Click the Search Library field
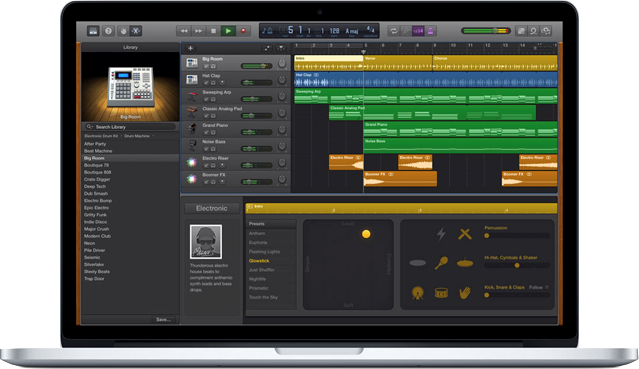 pos(130,127)
